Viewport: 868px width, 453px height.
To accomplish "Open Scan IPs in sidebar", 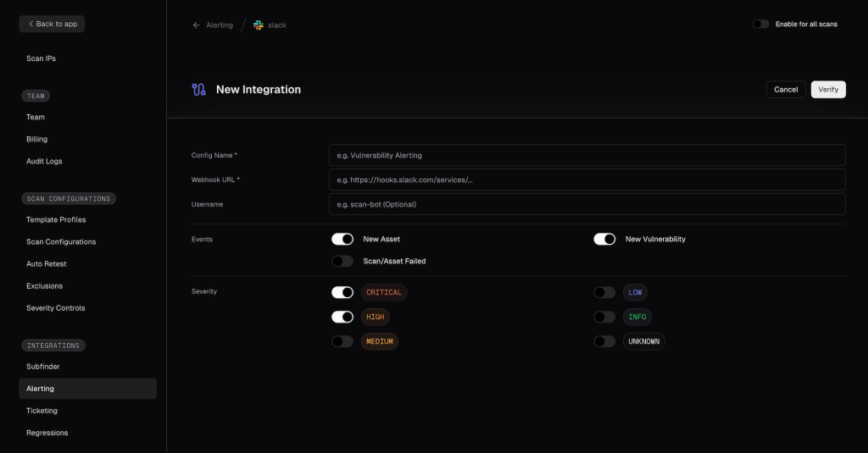I will [x=41, y=58].
